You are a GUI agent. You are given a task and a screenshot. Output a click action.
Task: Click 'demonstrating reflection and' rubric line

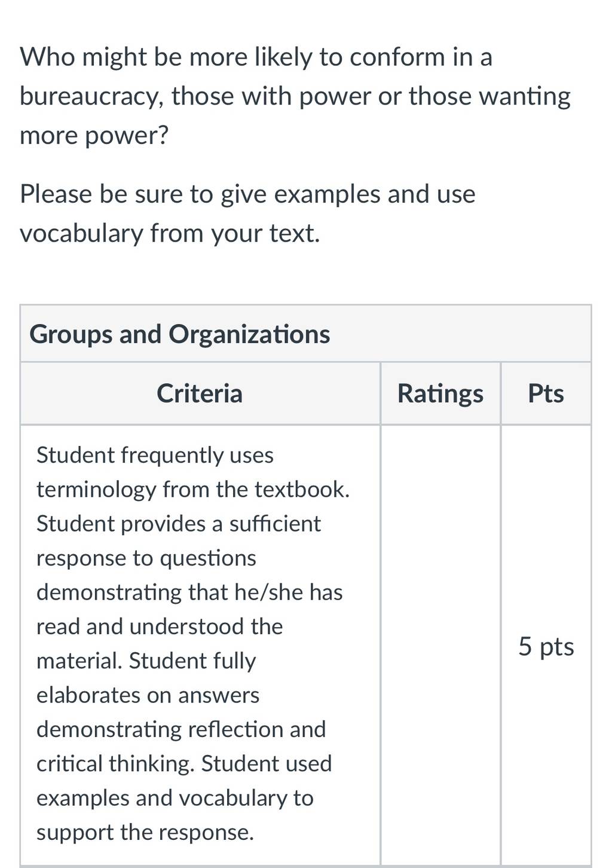(181, 729)
